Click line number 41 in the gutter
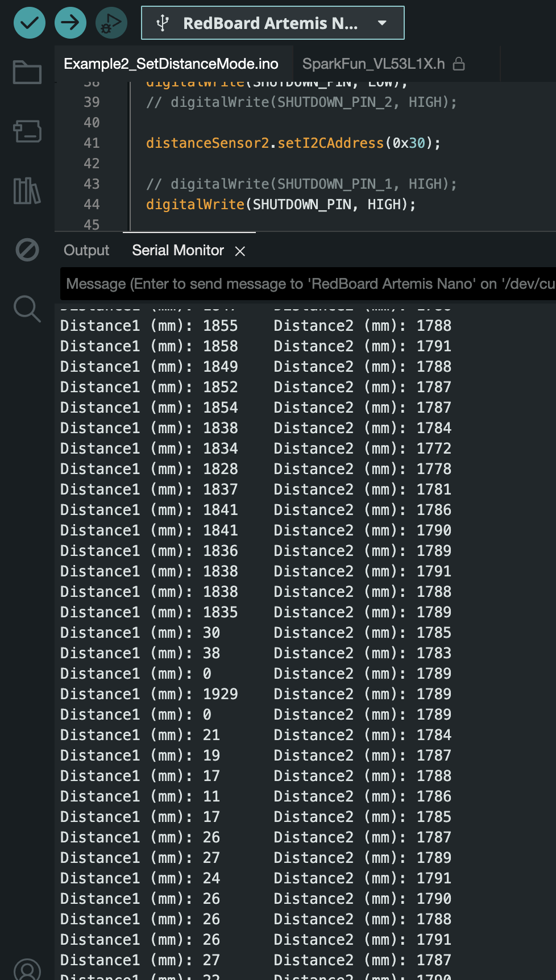 [x=92, y=143]
